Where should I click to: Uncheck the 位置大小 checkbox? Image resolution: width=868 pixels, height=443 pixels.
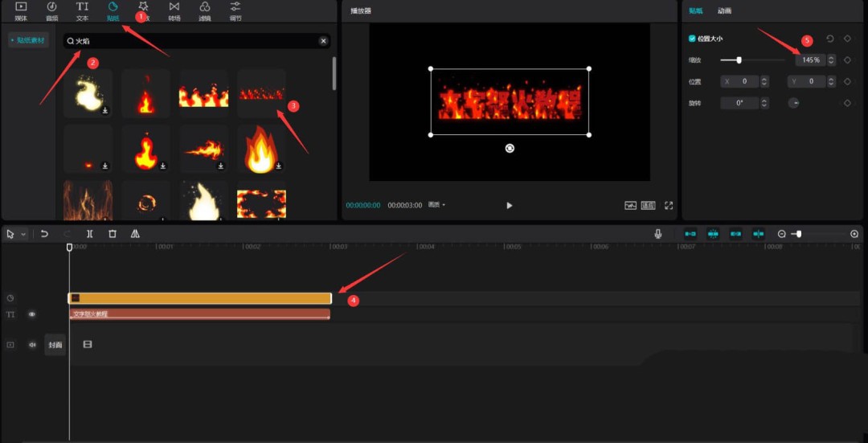click(692, 39)
